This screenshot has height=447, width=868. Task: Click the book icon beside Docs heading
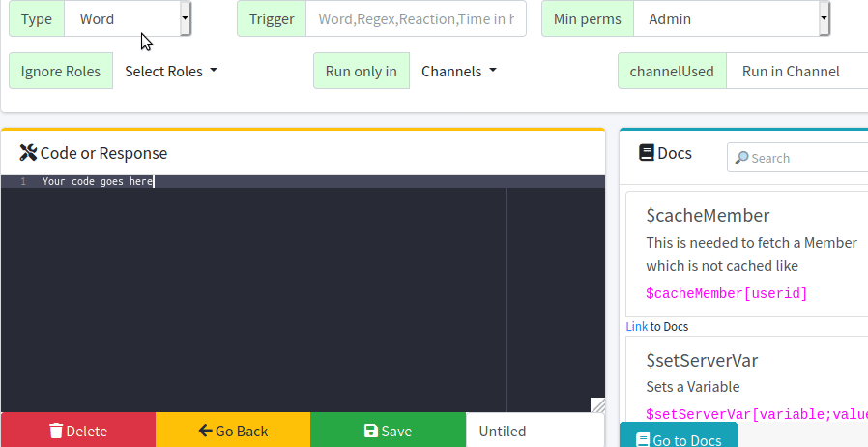click(646, 152)
